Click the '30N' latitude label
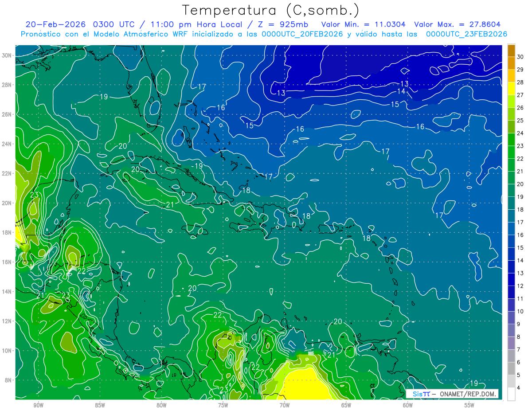This screenshot has height=411, width=532. tap(7, 55)
